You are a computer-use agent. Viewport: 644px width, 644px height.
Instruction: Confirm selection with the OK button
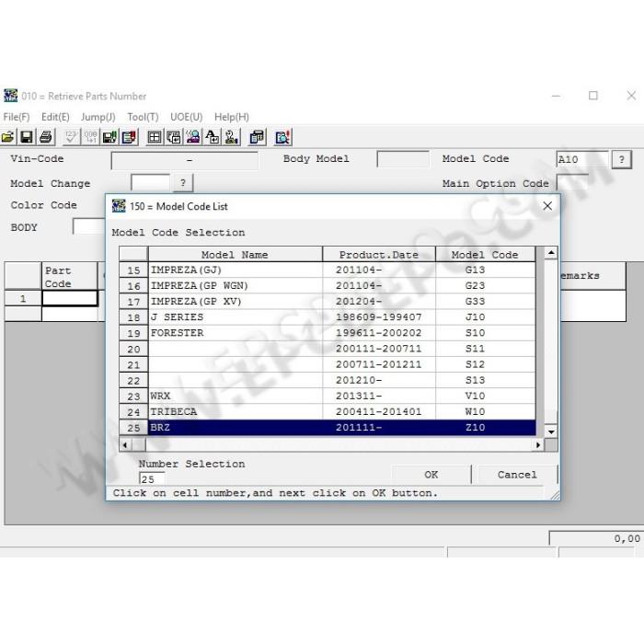point(431,475)
